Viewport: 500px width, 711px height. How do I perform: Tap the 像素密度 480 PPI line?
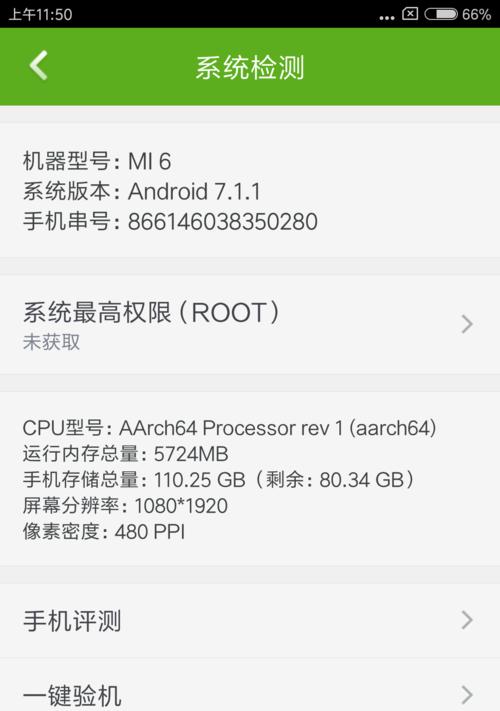click(x=104, y=531)
